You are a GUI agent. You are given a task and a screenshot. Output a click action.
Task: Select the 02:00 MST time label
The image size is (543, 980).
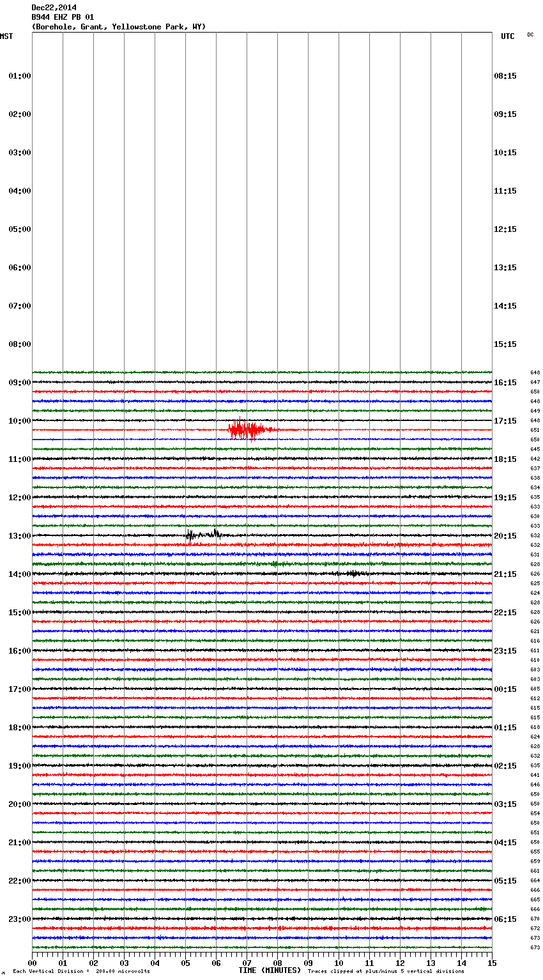pyautogui.click(x=20, y=114)
